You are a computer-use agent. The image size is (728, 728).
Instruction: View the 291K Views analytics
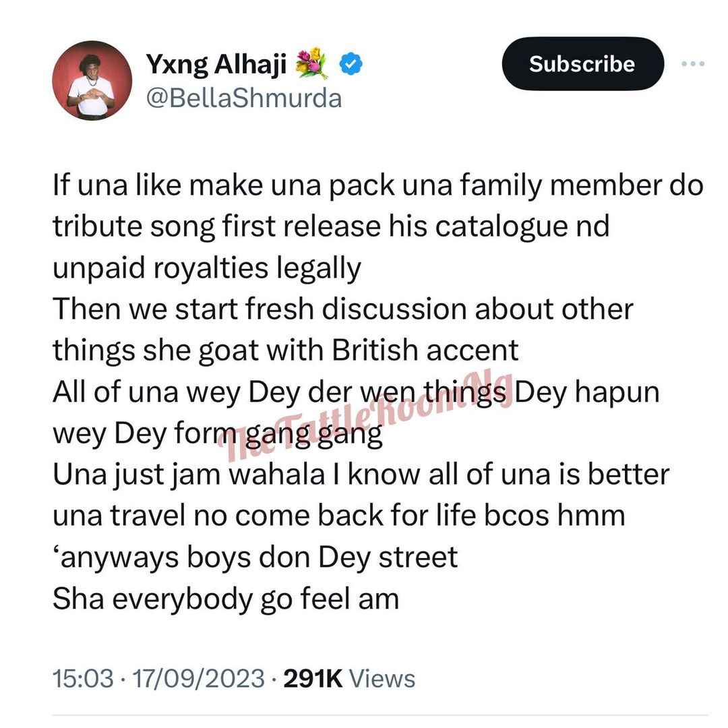click(x=349, y=678)
